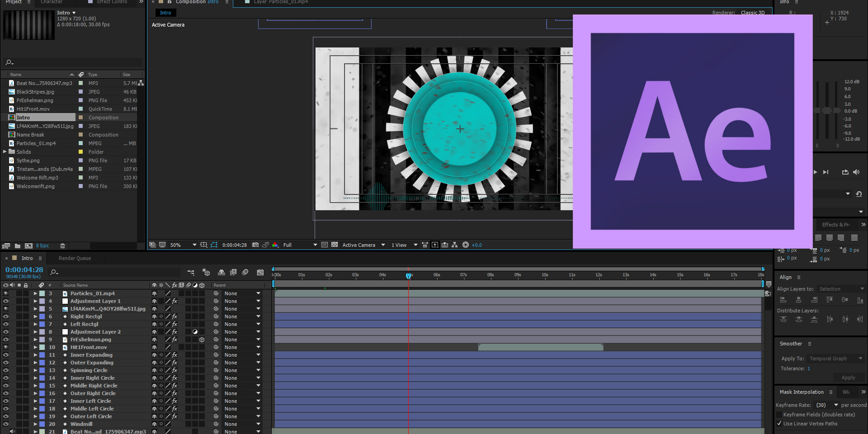
Task: Toggle 3D layer switch on FrEshelman.png
Action: point(202,340)
